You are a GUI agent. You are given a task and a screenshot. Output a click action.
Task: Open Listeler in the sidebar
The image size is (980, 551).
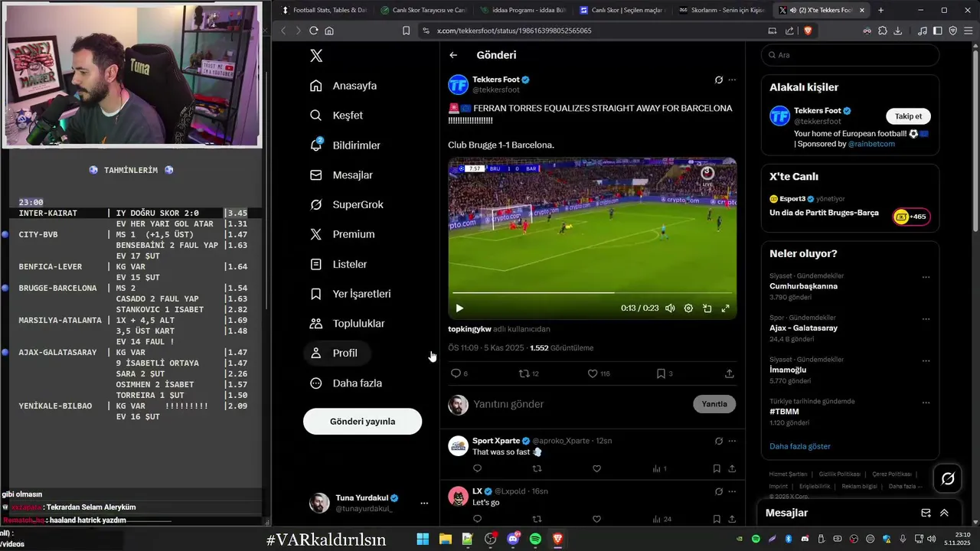[x=338, y=264]
